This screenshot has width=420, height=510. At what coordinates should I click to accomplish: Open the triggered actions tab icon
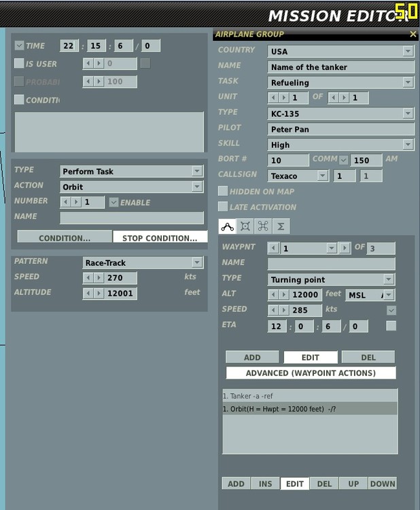pos(263,226)
